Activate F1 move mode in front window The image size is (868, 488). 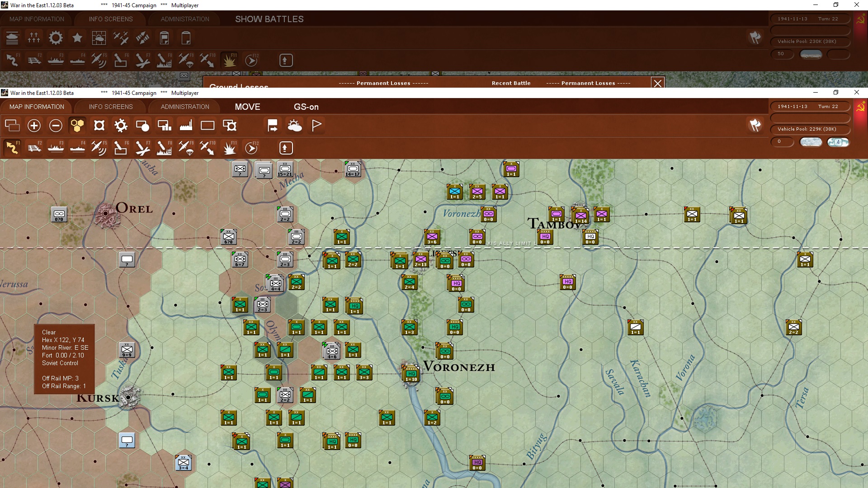tap(12, 148)
